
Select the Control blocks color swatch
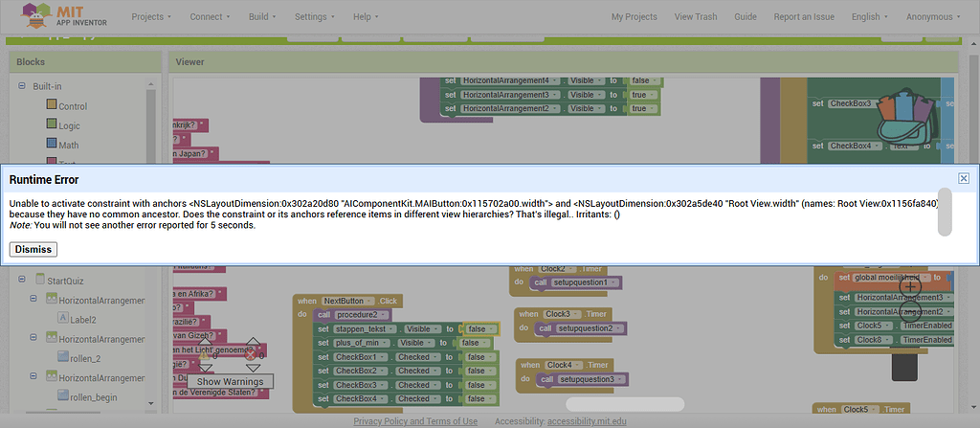(x=52, y=105)
